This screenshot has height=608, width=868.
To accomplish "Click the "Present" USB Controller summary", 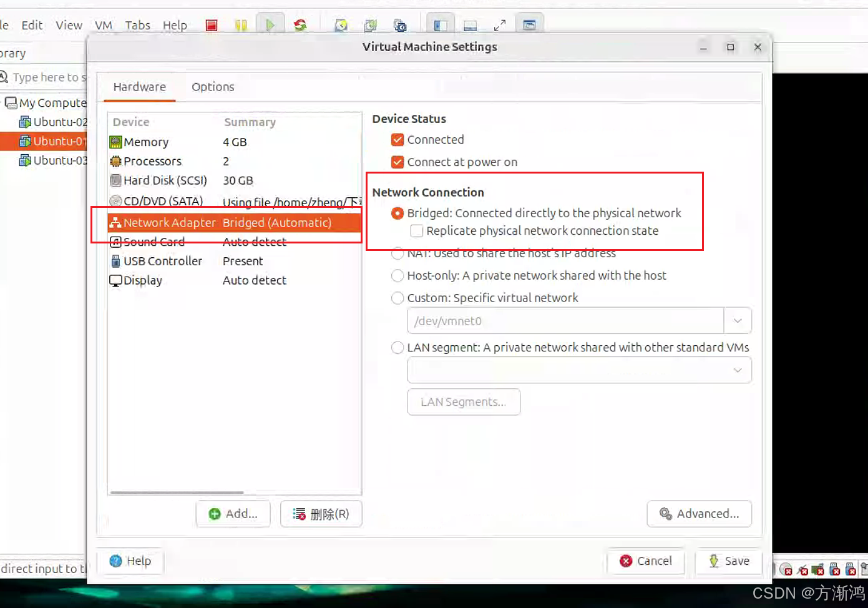I will pyautogui.click(x=243, y=262).
